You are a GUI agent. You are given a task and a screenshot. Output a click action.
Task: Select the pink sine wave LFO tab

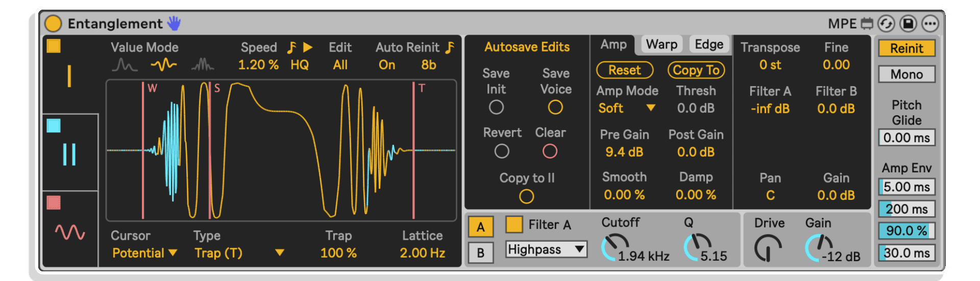coord(70,233)
